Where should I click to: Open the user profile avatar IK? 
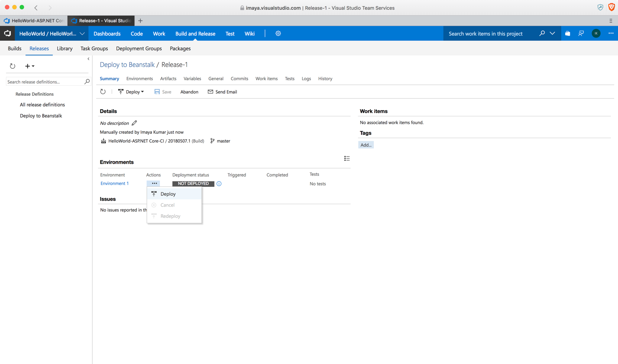click(x=596, y=33)
